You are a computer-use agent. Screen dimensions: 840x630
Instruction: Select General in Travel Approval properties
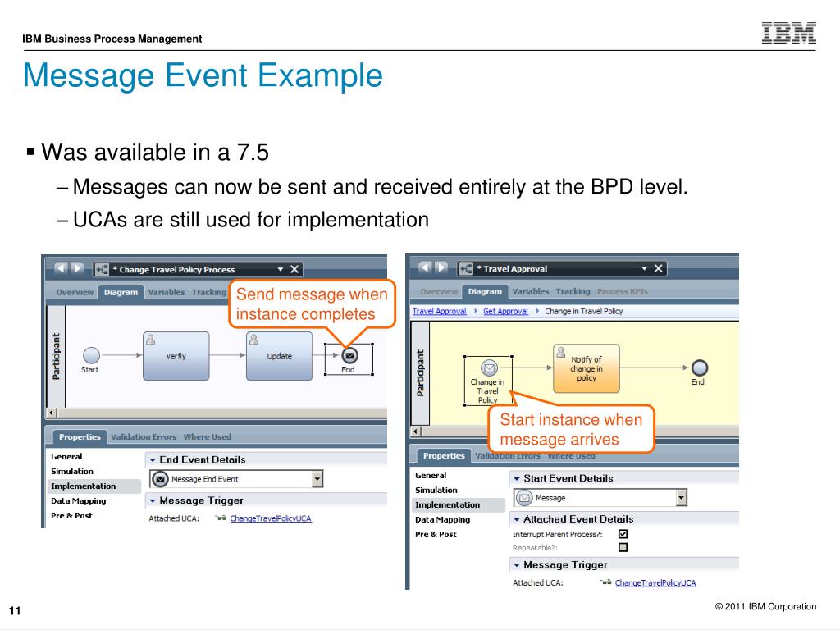[x=431, y=476]
